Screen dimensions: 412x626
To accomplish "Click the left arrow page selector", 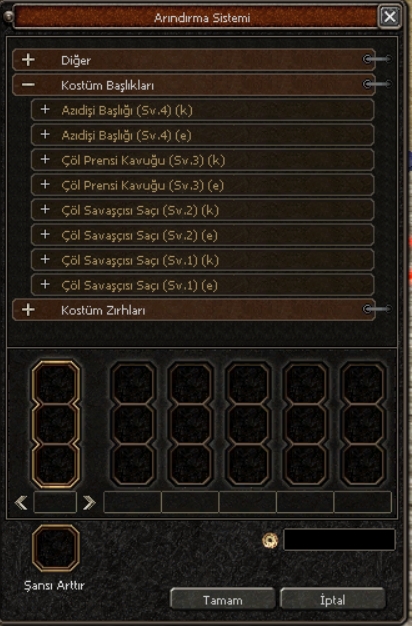I will [21, 503].
